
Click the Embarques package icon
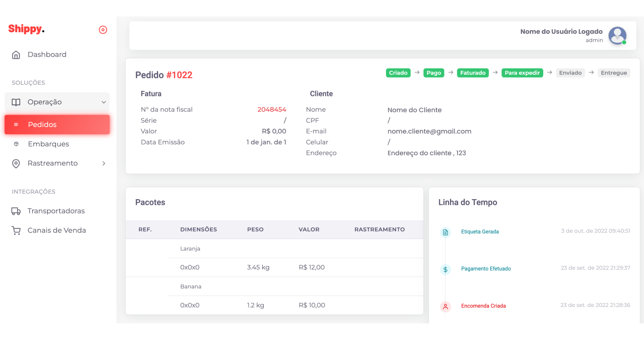pyautogui.click(x=16, y=144)
